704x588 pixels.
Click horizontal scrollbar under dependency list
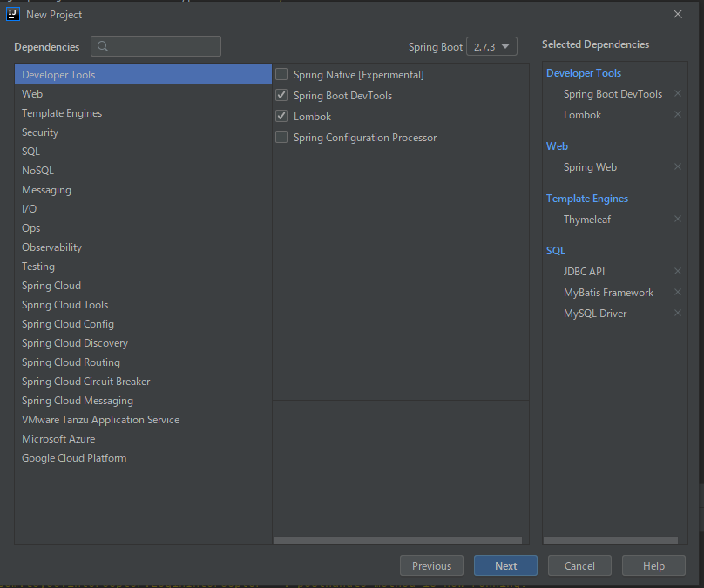[x=397, y=540]
